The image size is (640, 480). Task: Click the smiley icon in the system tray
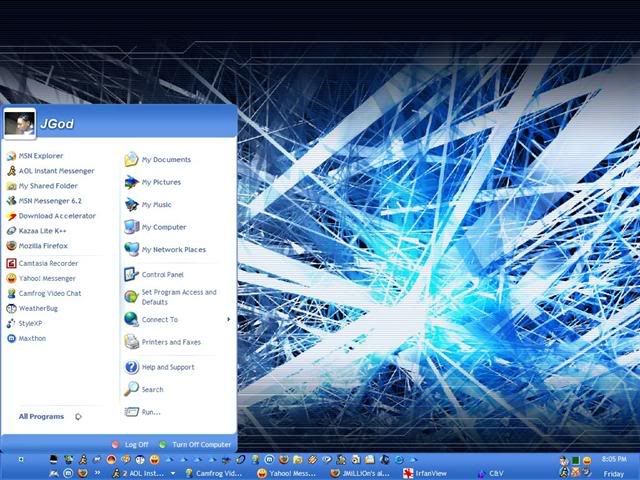(587, 460)
